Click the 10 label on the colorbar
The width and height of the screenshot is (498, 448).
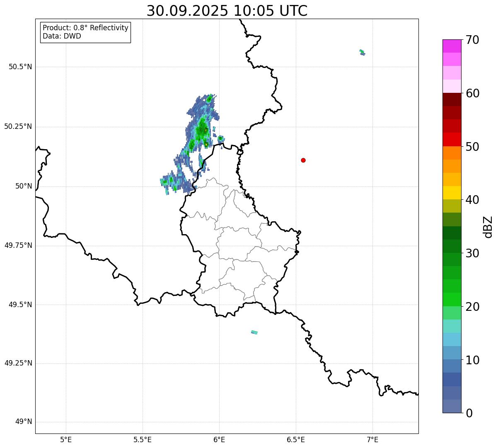coord(472,360)
